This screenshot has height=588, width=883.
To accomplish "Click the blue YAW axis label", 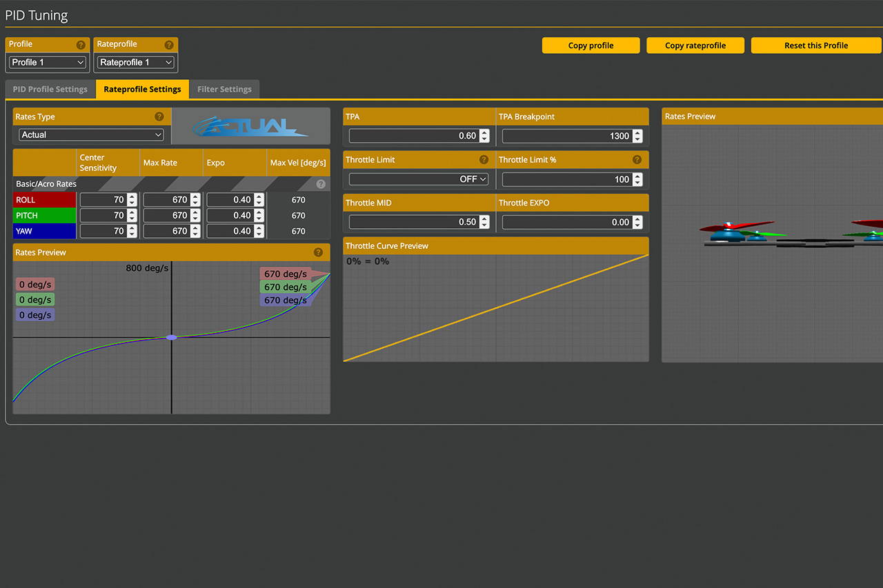I will [x=45, y=231].
